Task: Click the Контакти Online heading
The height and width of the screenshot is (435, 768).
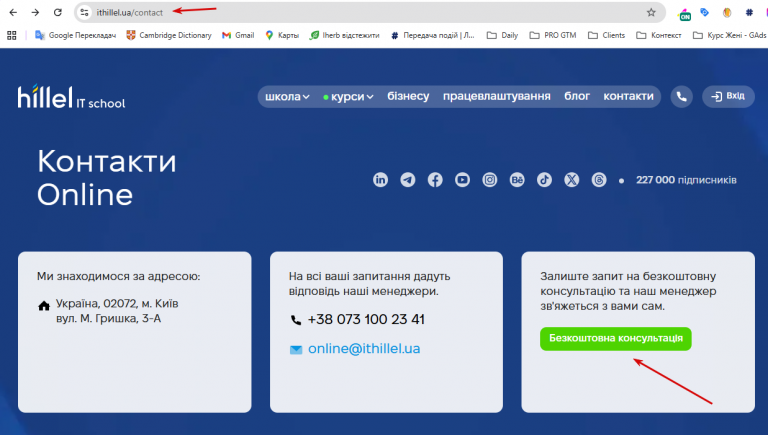Action: (x=107, y=178)
